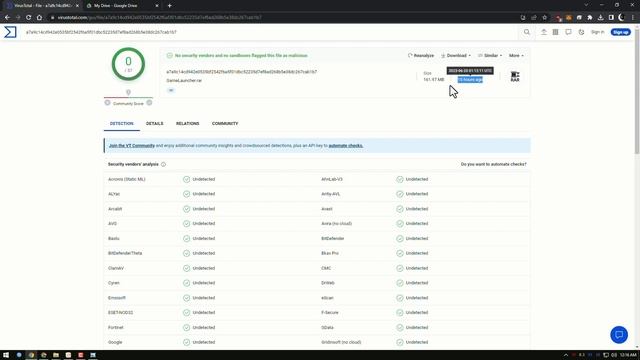Open the Windows Start button
The height and width of the screenshot is (360, 640).
click(6, 355)
